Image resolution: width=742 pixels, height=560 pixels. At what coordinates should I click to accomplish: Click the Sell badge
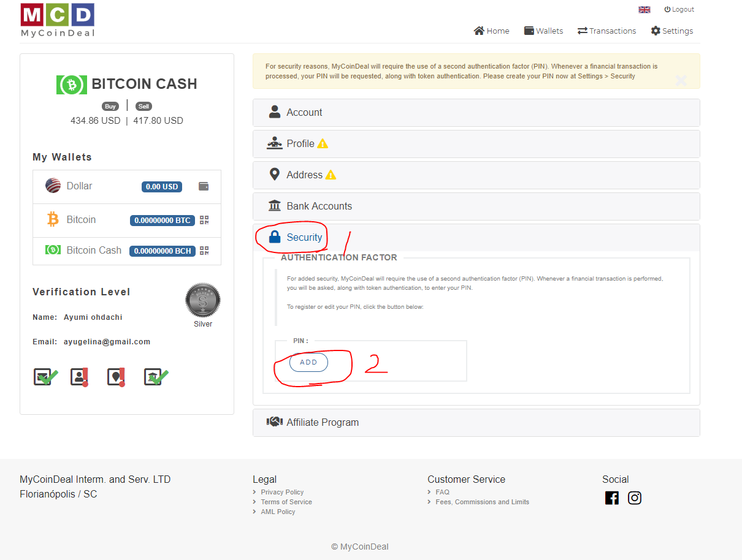pyautogui.click(x=143, y=106)
